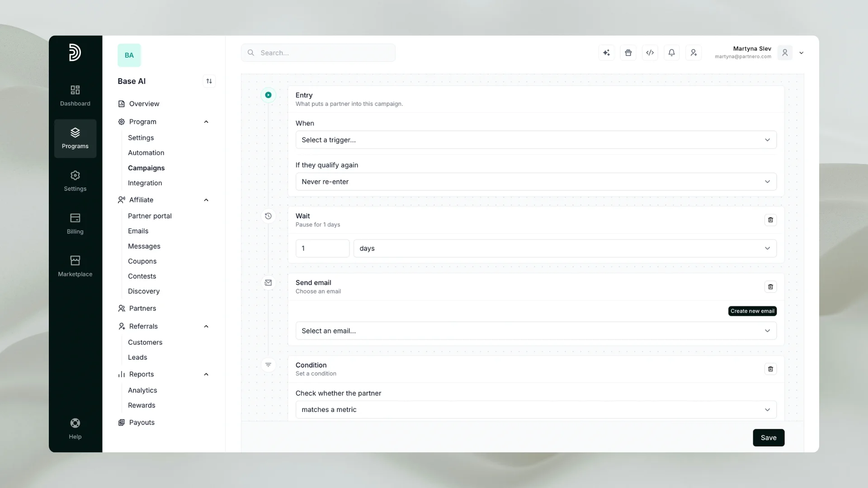This screenshot has height=488, width=868.
Task: Open the code embed icon
Action: 650,53
